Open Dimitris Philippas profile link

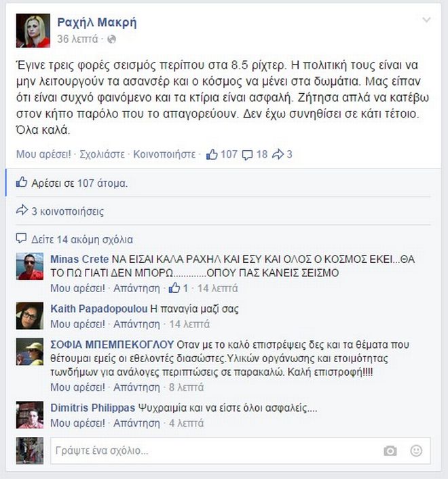click(92, 408)
